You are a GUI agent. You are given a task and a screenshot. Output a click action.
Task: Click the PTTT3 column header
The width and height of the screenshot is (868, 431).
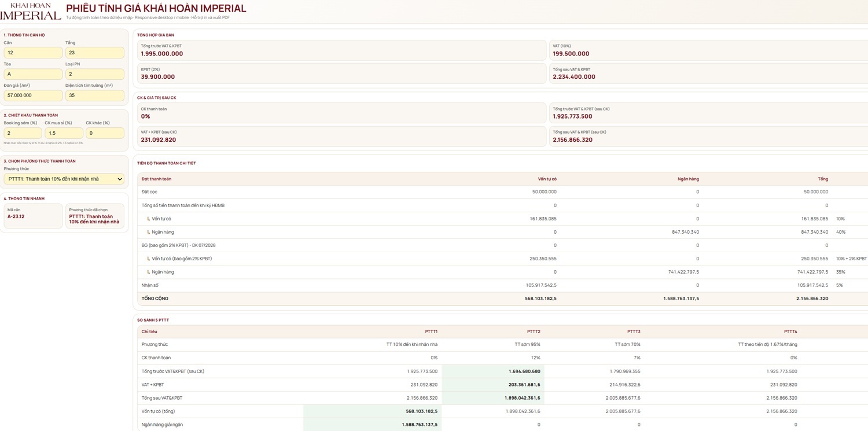[634, 331]
